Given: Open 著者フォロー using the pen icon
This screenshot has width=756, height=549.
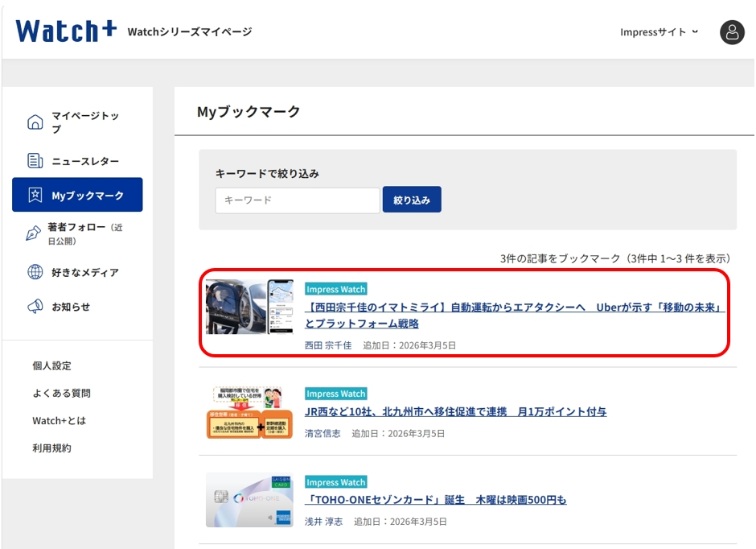Looking at the screenshot, I should [35, 229].
